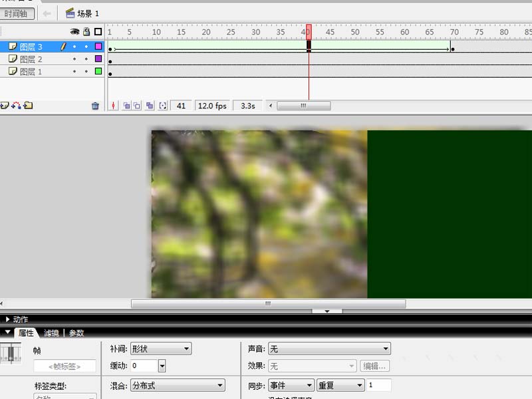This screenshot has height=399, width=532.
Task: Click the center frame icon
Action: [x=113, y=106]
